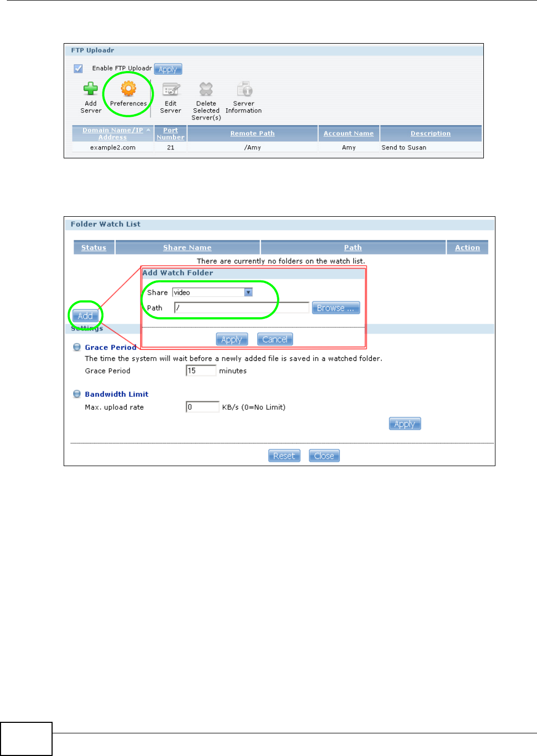The width and height of the screenshot is (537, 756).
Task: Click the Grace Period bullet icon
Action: 77,347
